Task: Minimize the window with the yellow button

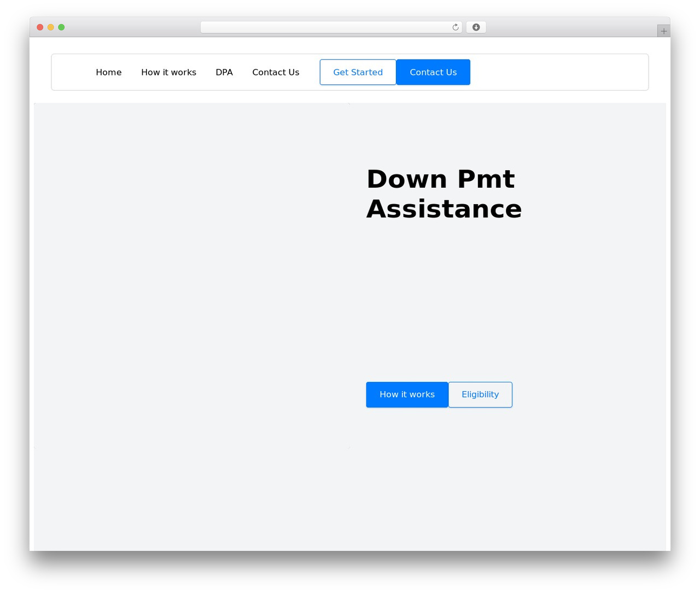Action: (x=51, y=27)
